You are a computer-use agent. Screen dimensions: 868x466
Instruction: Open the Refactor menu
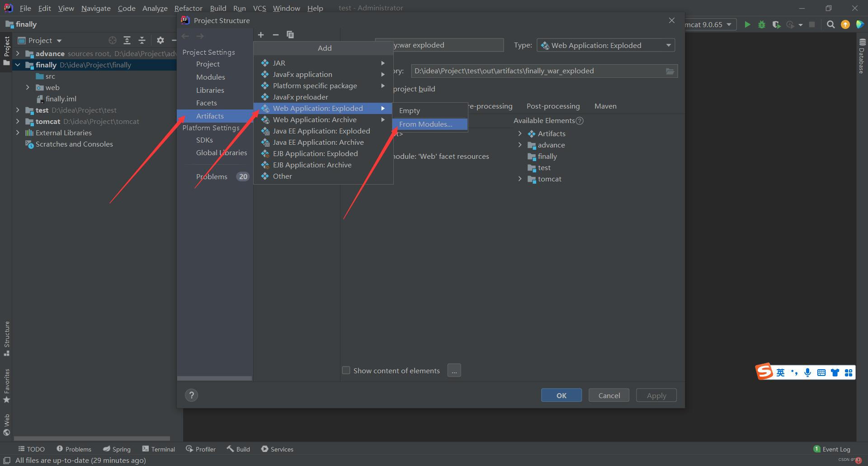click(189, 8)
